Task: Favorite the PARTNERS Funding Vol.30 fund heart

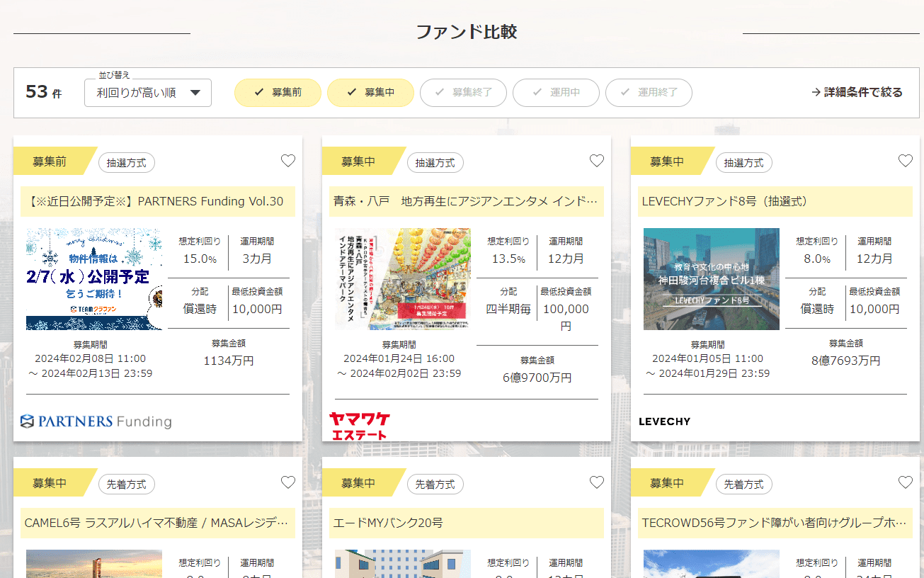Action: pos(288,161)
